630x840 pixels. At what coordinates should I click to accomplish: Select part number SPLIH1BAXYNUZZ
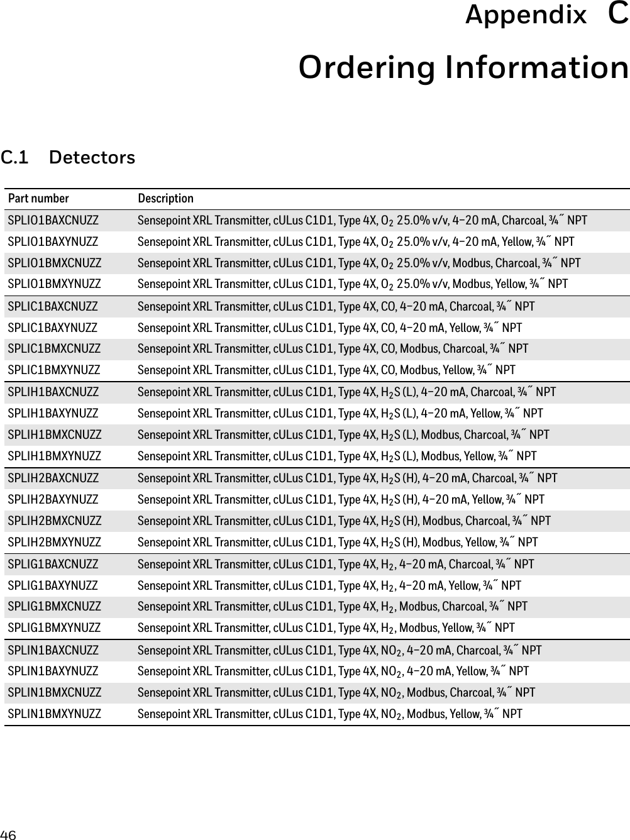tap(53, 414)
